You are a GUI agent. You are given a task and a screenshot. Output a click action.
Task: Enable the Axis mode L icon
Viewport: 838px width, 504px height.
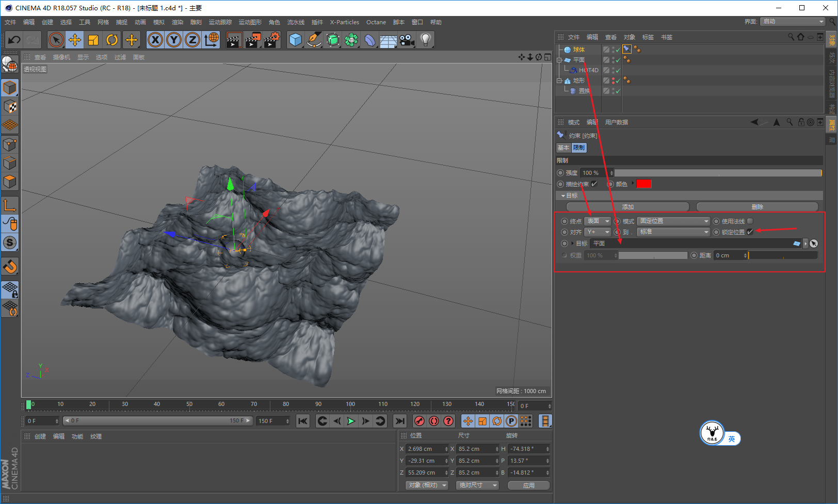coord(10,205)
